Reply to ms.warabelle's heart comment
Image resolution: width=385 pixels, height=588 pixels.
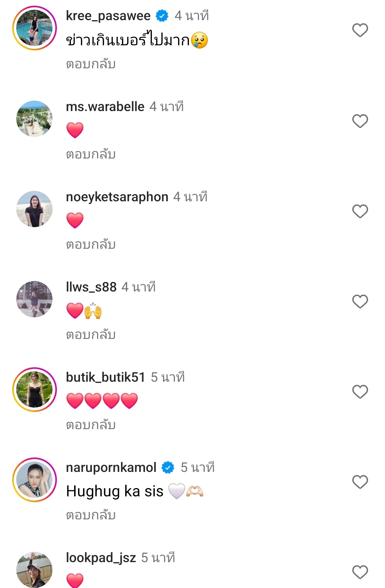point(91,155)
